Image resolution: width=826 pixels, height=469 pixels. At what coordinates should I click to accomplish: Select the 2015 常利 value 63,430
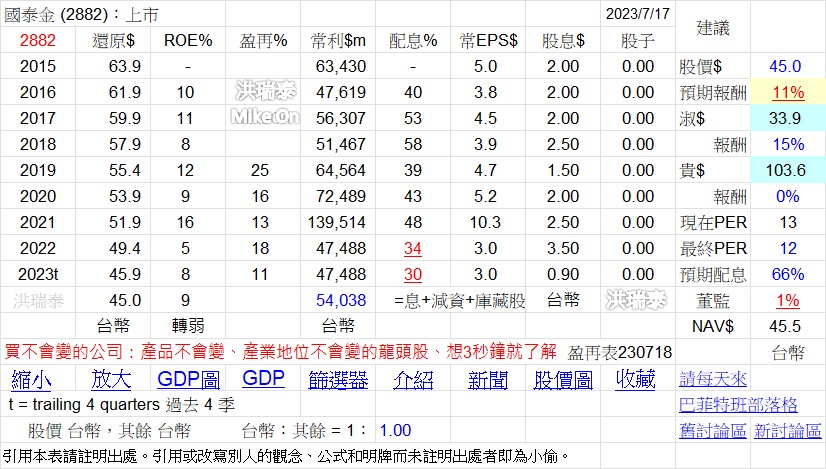click(341, 66)
